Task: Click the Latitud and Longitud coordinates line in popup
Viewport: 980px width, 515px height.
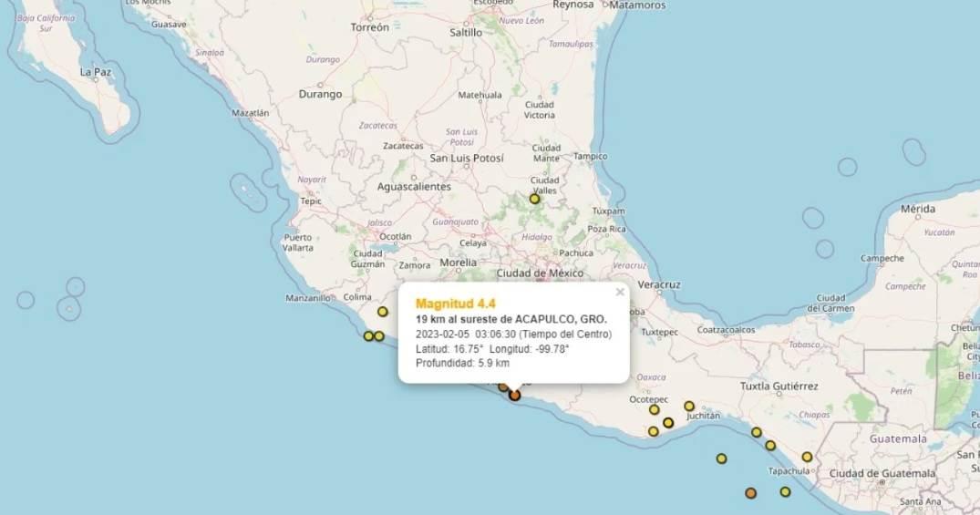Action: [x=492, y=349]
